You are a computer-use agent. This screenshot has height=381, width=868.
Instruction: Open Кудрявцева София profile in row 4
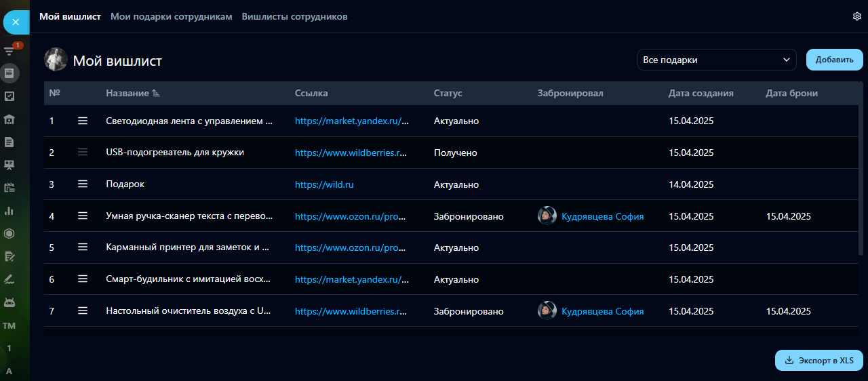coord(602,216)
